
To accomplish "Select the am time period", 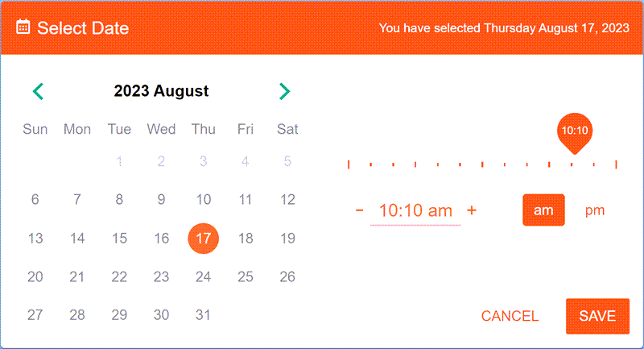I will (543, 210).
